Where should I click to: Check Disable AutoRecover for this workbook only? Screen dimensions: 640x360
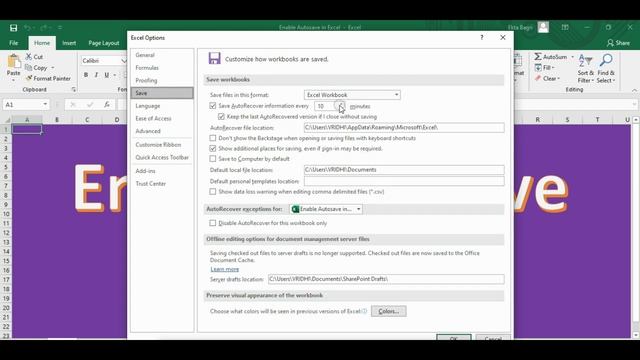[x=213, y=223]
